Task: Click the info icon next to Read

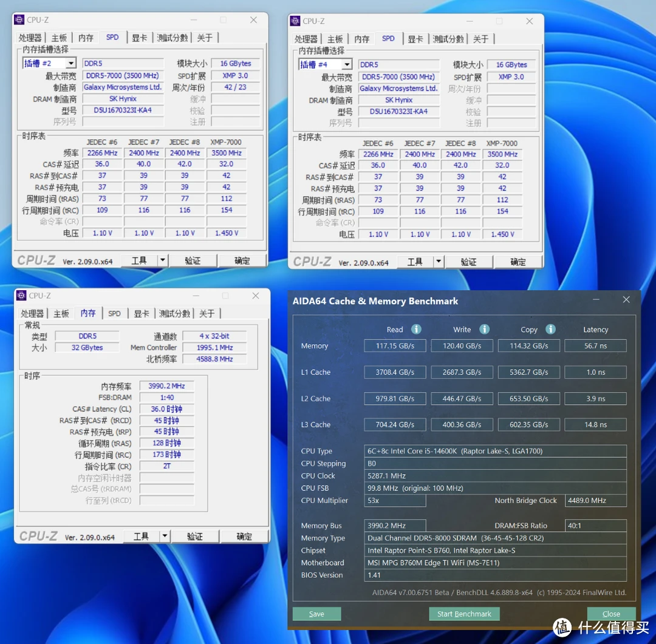Action: tap(416, 329)
